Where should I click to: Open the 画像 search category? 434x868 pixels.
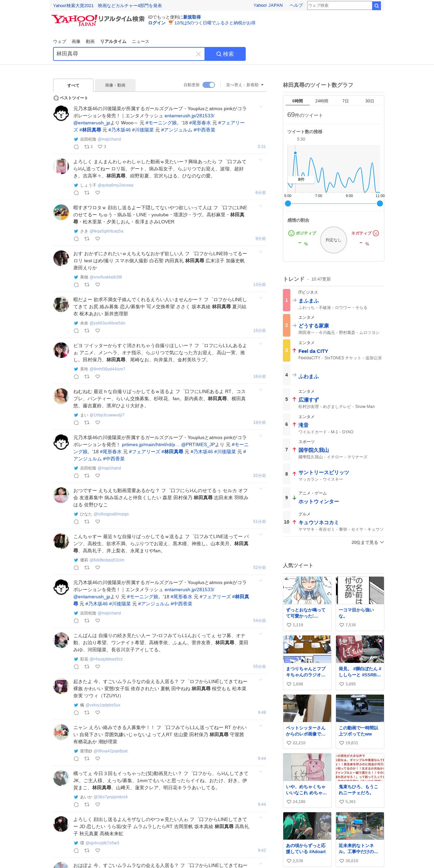coord(76,42)
